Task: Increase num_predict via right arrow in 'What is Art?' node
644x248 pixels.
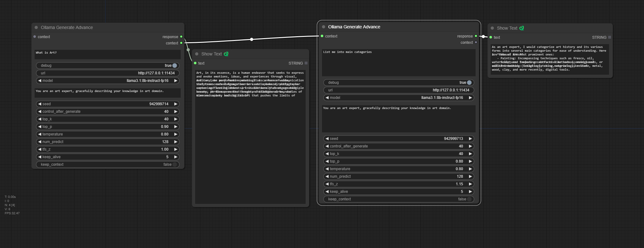Action: click(x=176, y=142)
